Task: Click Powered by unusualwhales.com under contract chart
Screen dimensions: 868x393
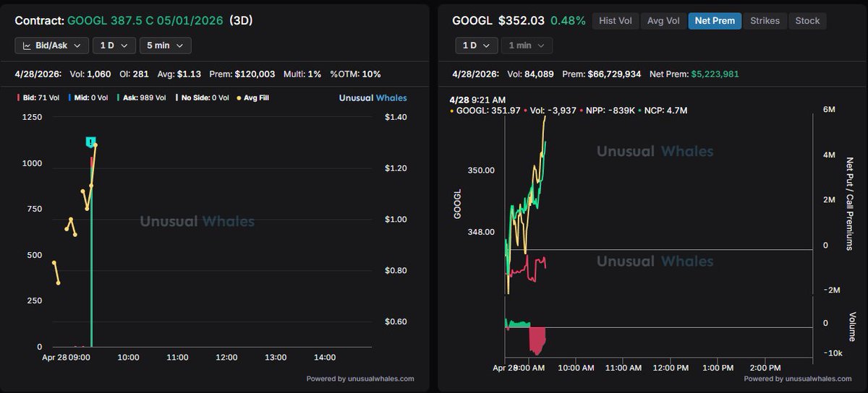Action: click(360, 378)
